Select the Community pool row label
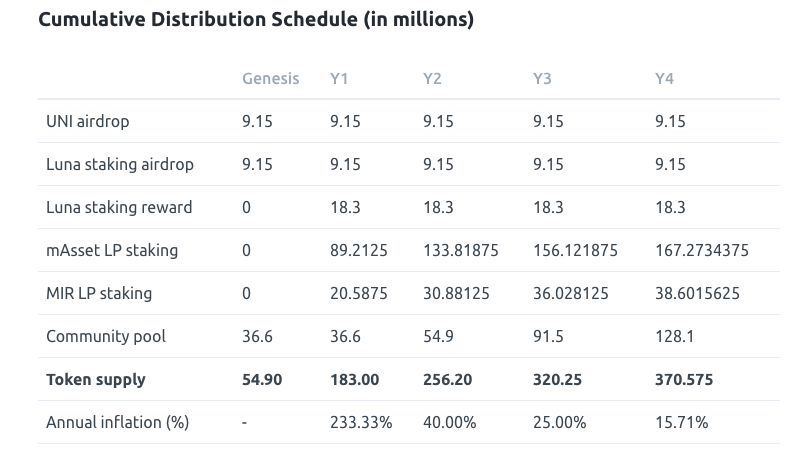This screenshot has height=473, width=811. (x=105, y=337)
